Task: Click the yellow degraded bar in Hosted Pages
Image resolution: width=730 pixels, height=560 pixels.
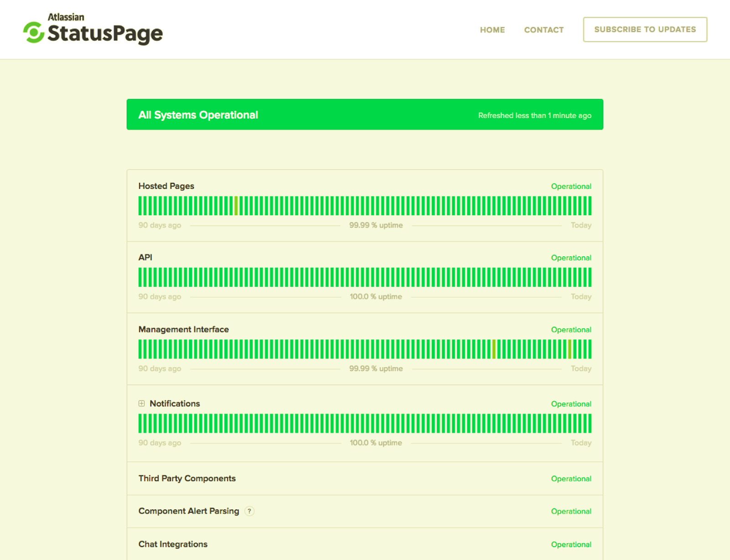Action: tap(236, 206)
